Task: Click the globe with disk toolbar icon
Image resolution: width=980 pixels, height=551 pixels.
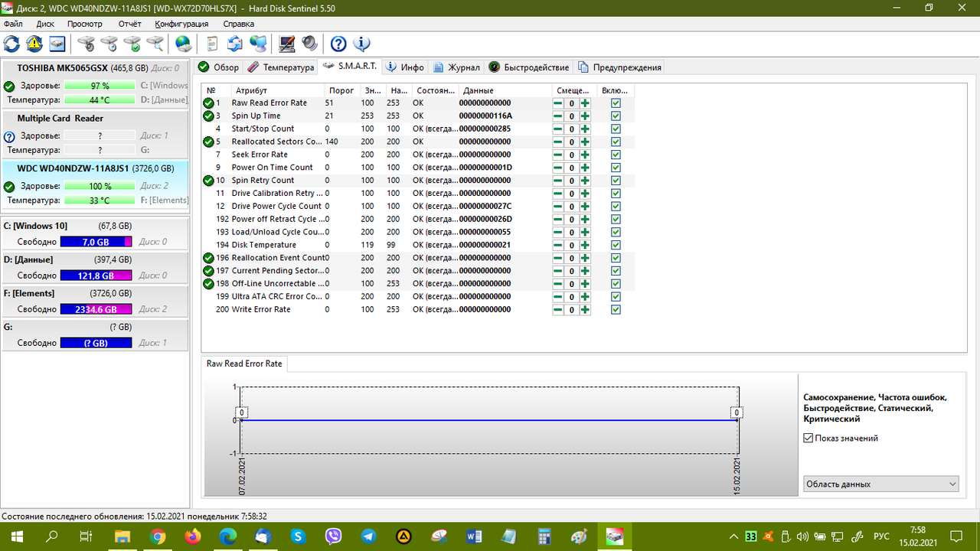Action: [x=184, y=44]
